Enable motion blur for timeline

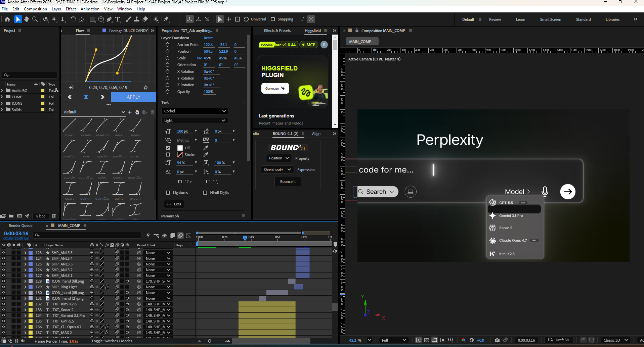pos(180,236)
